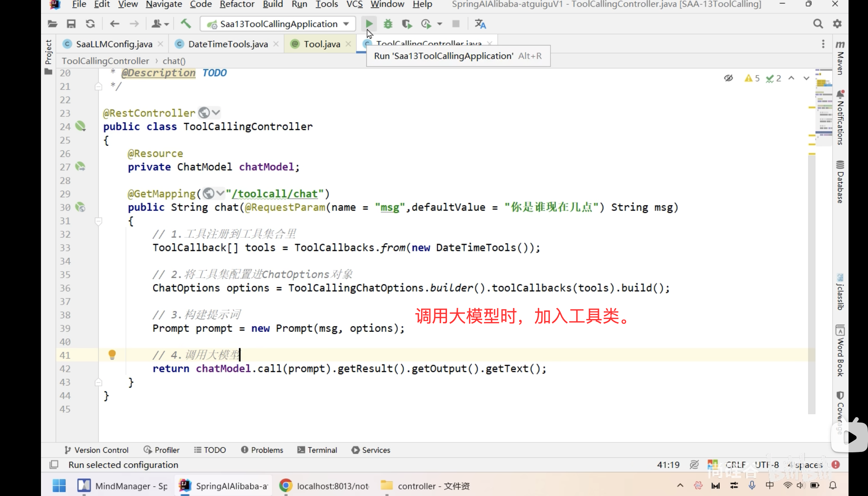Open the Saa13ToolCallingApplication run configuration dropdown

point(278,24)
